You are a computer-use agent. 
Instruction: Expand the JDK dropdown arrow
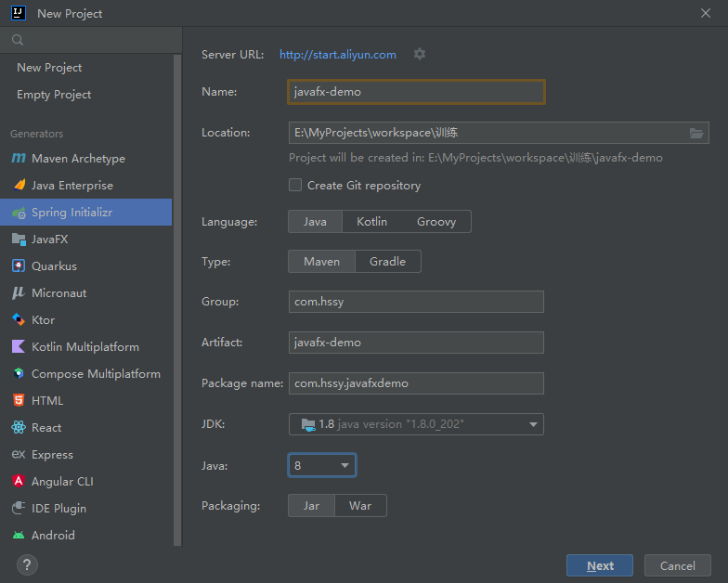pos(533,424)
